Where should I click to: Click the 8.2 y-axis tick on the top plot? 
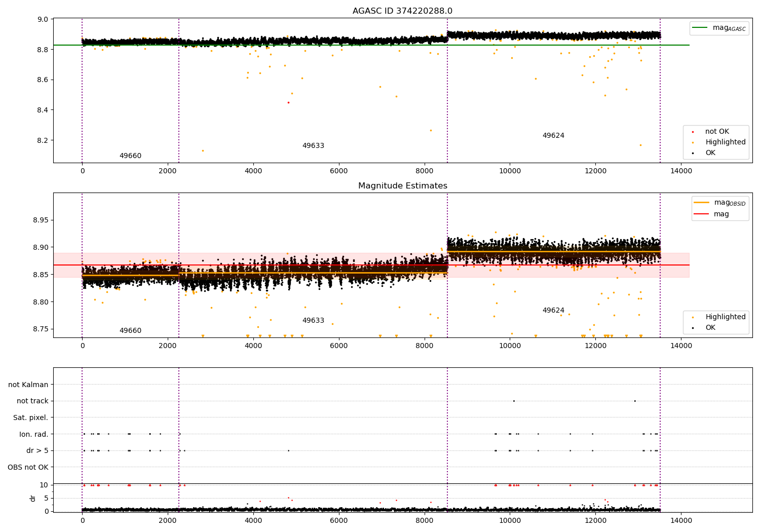[x=43, y=140]
